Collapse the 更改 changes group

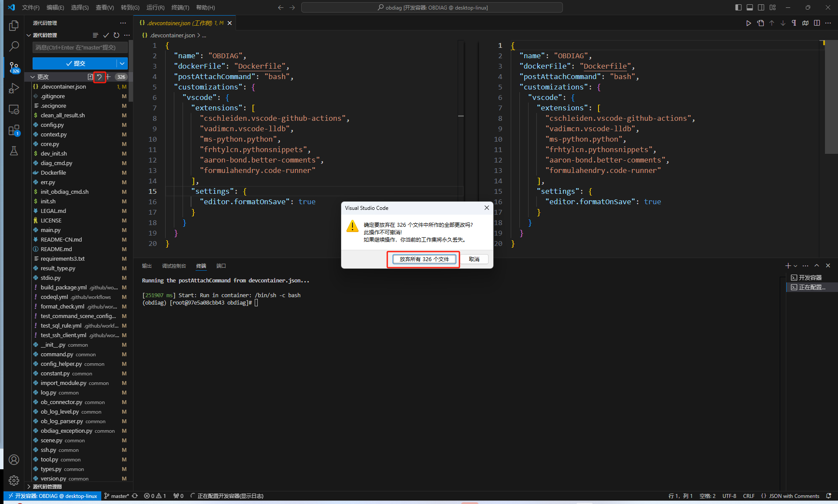(33, 77)
